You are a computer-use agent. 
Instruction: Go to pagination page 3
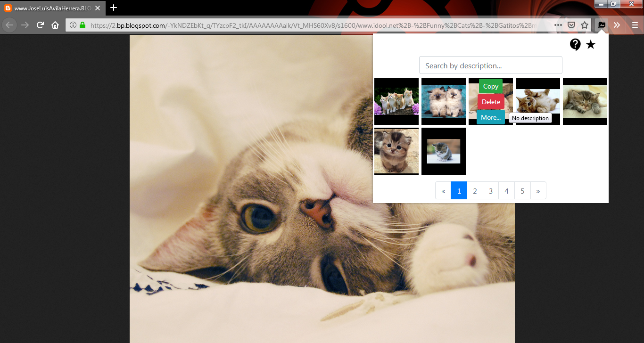pyautogui.click(x=491, y=191)
